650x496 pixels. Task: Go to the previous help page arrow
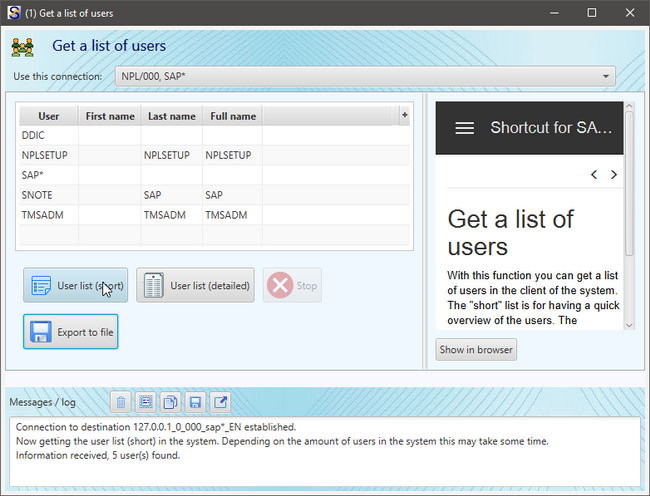pyautogui.click(x=594, y=175)
